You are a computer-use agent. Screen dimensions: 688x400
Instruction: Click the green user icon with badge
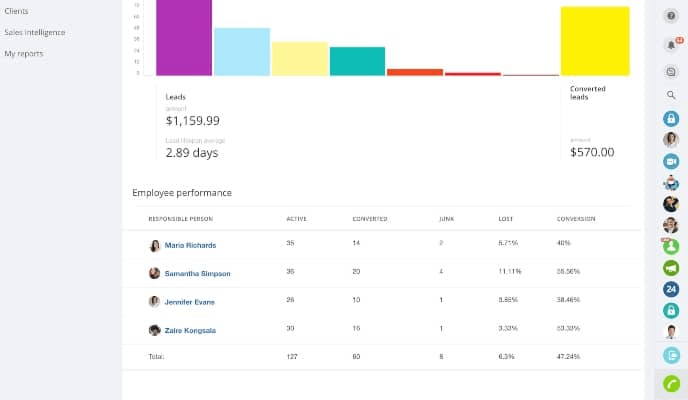coord(671,246)
